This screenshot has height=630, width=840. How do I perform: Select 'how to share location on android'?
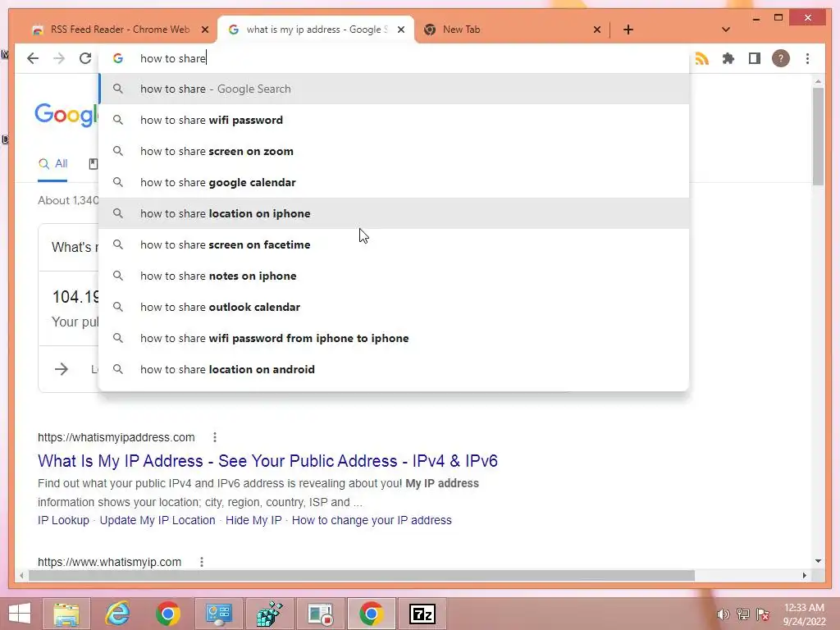[x=394, y=369]
